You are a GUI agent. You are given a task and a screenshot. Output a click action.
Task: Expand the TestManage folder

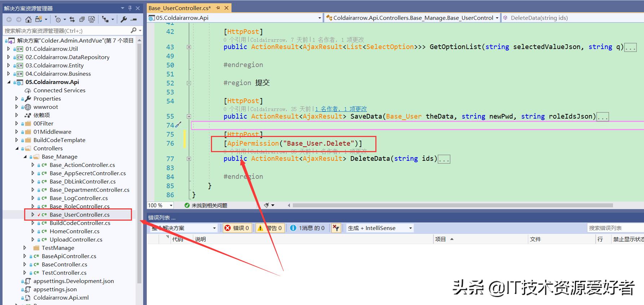pos(25,248)
